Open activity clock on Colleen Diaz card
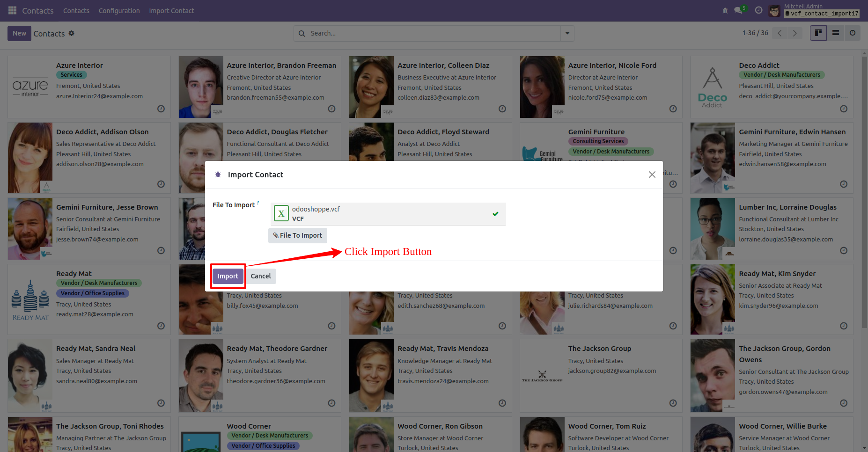 [502, 109]
